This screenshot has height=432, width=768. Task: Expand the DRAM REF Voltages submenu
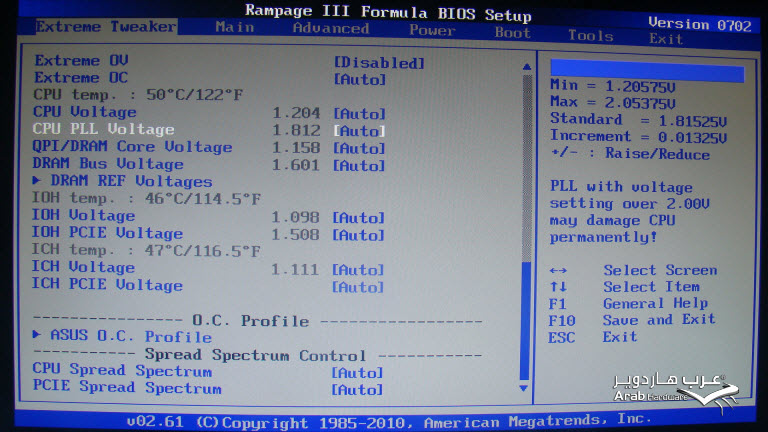[x=122, y=181]
